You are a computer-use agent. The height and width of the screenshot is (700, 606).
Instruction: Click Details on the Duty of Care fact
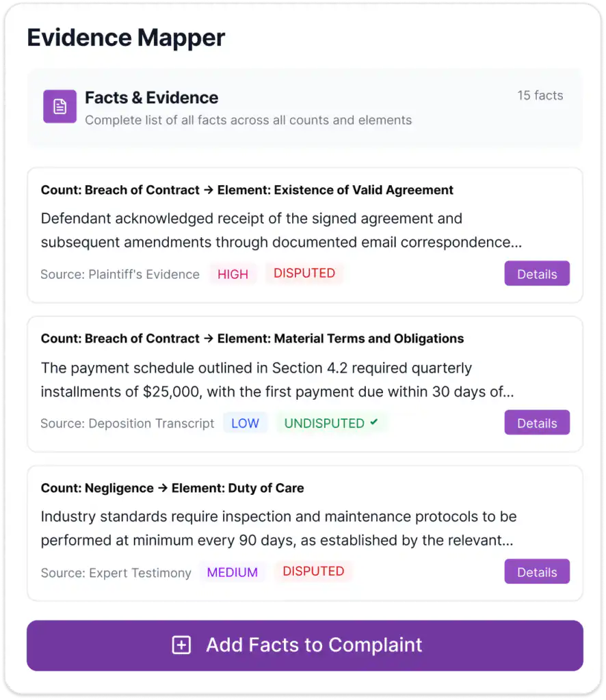pyautogui.click(x=537, y=571)
